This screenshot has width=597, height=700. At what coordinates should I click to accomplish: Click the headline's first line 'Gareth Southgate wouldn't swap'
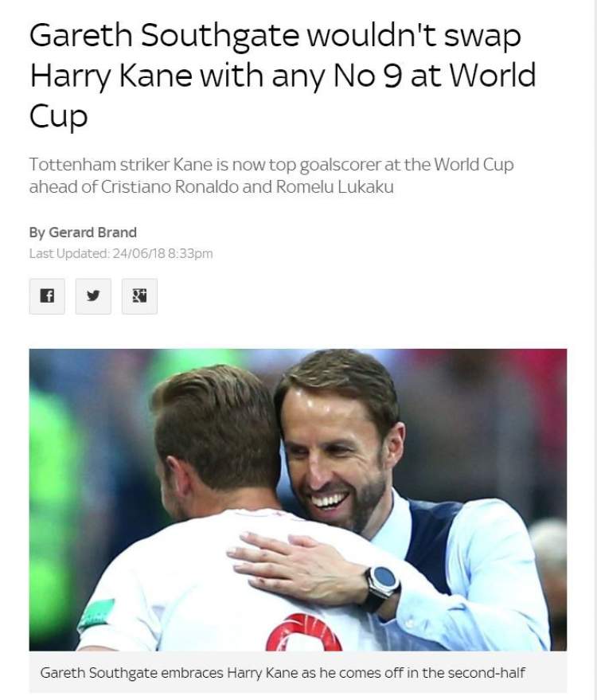coord(275,35)
